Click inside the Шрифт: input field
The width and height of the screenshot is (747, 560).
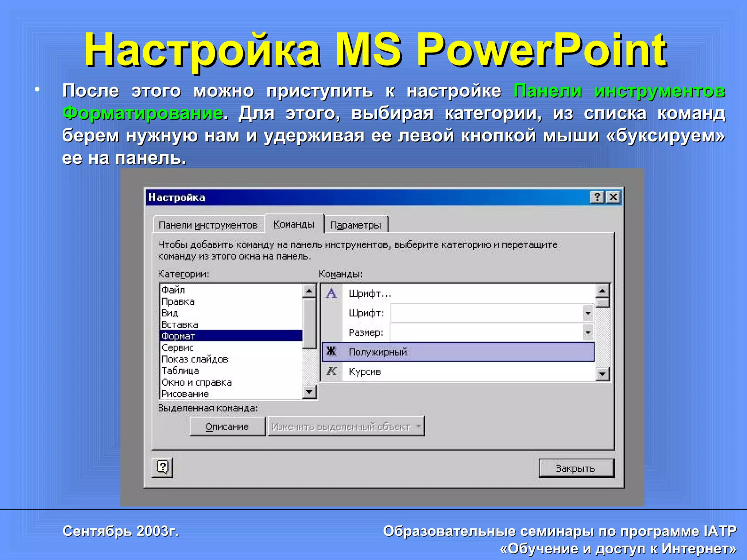pos(487,313)
